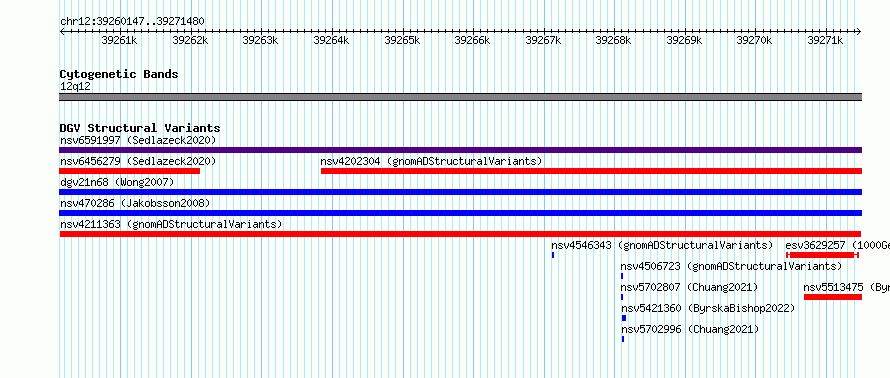890x378 pixels.
Task: Click the gray 12q12 cytogenetic band bar
Action: tap(460, 97)
